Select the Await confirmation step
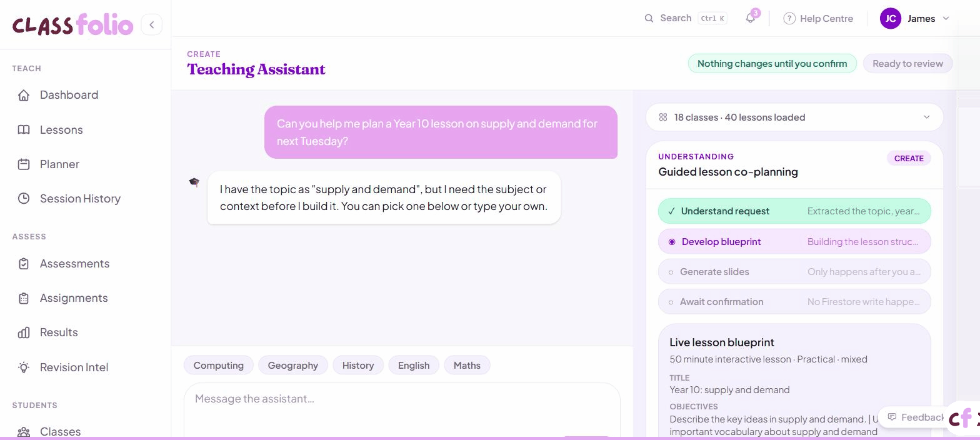Image resolution: width=980 pixels, height=440 pixels. point(794,302)
